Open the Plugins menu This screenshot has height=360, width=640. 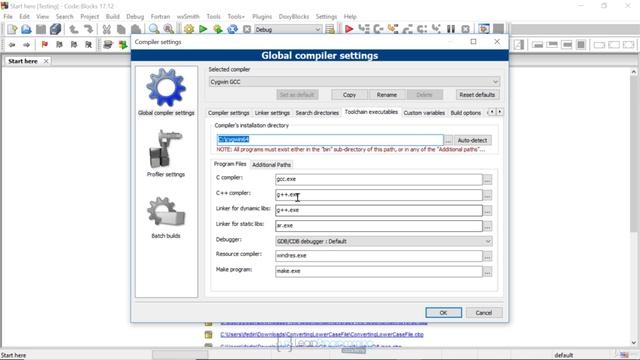pyautogui.click(x=262, y=16)
